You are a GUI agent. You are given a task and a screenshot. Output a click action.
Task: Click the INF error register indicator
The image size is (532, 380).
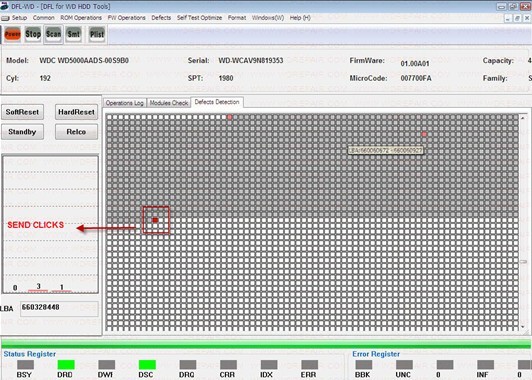pyautogui.click(x=485, y=365)
